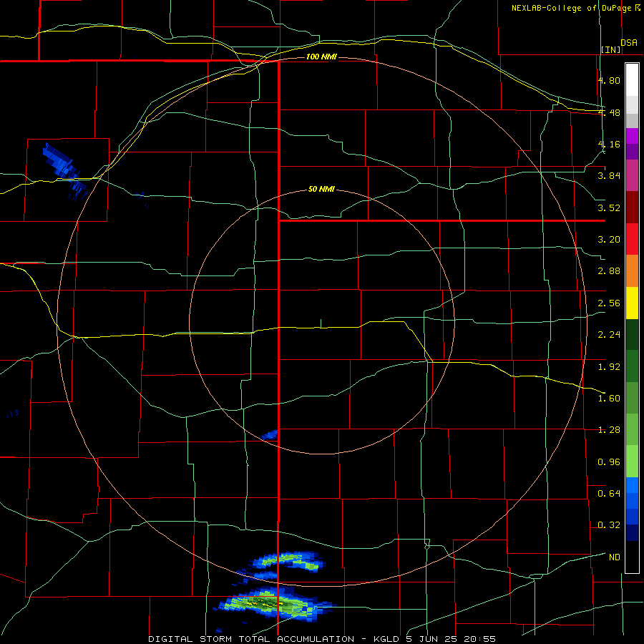
Task: Click the 0.96 legend value
Action: pos(609,462)
